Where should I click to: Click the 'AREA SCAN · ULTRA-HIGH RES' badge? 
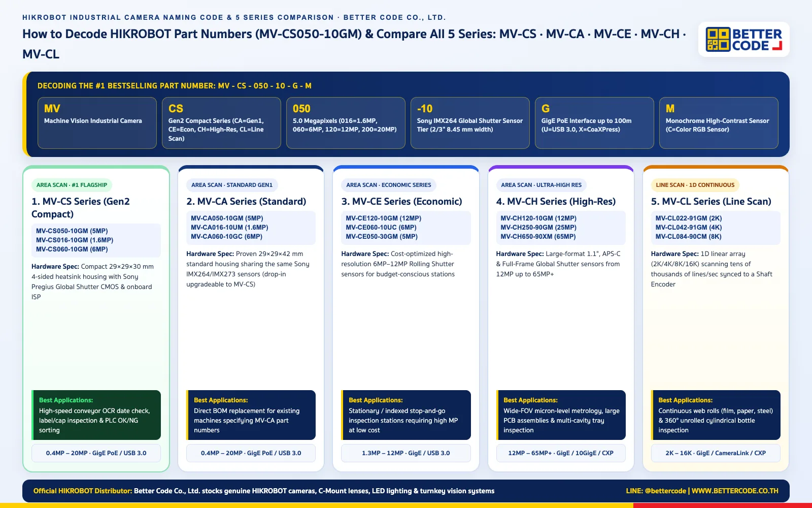pos(542,185)
